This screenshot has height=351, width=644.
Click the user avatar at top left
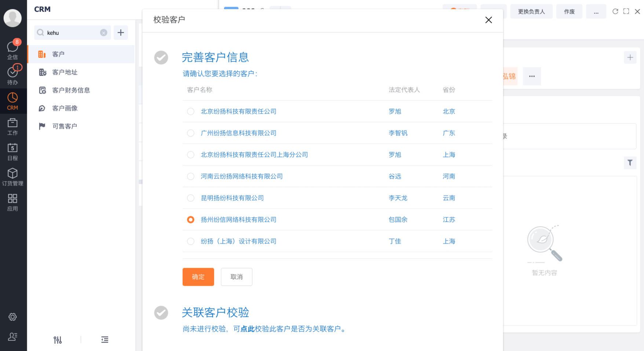tap(12, 18)
